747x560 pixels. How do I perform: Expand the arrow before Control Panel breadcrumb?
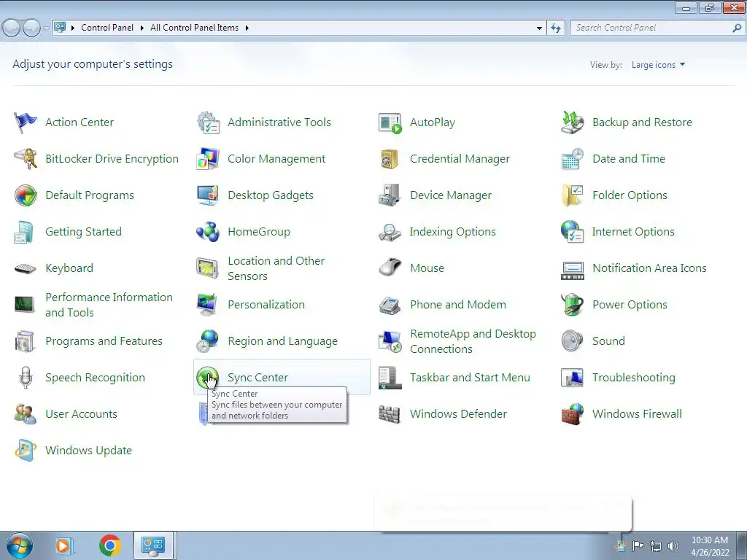point(73,28)
